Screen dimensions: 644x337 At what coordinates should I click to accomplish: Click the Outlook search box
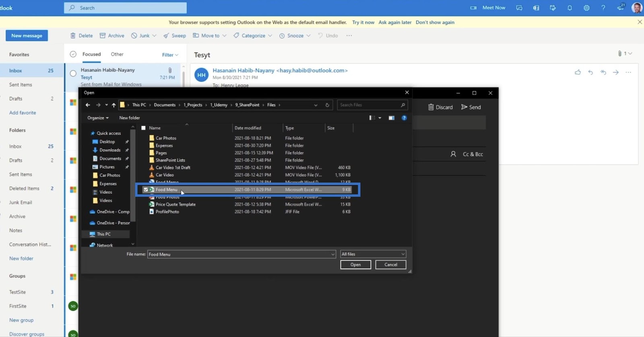[125, 8]
